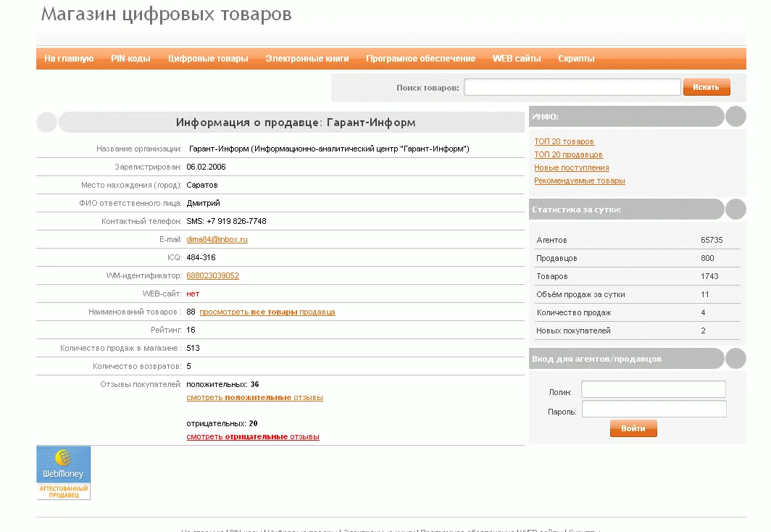Click the WEB-сайт value 'нет'

193,294
